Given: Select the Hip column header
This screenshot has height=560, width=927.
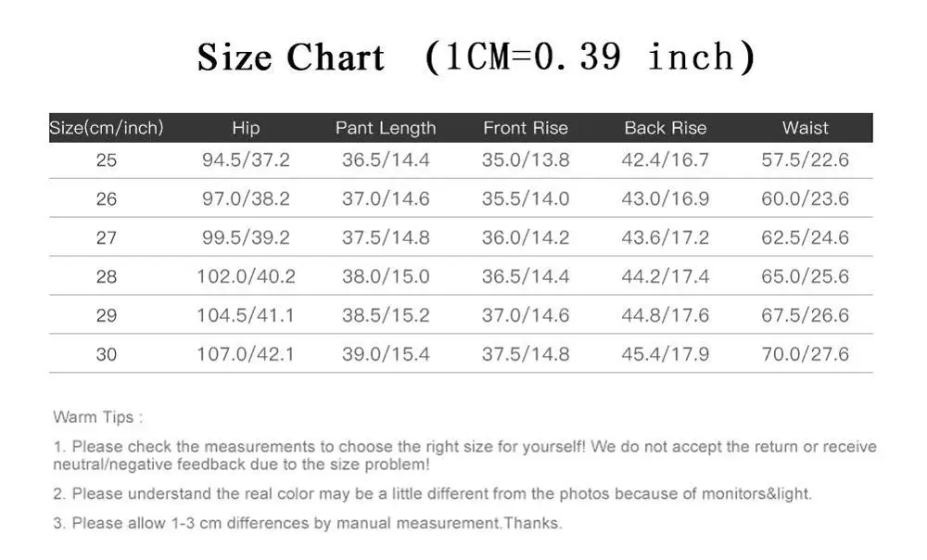Looking at the screenshot, I should coord(246,128).
